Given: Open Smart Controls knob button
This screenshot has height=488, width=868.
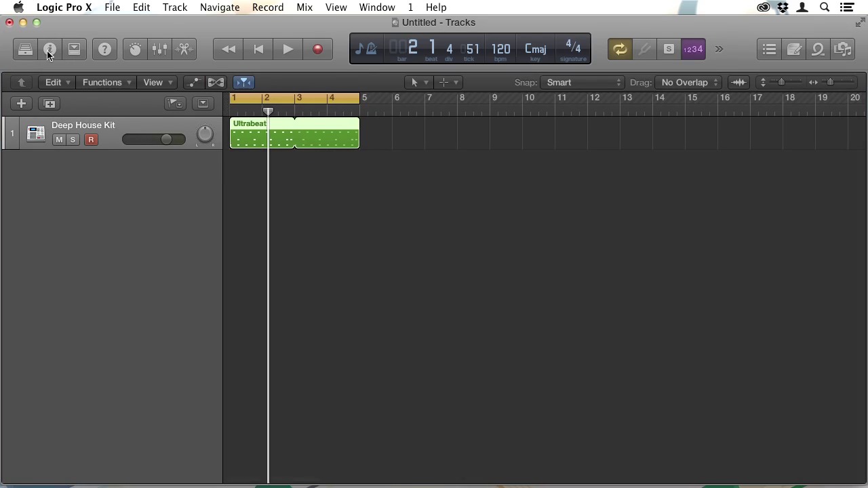Looking at the screenshot, I should pos(135,49).
